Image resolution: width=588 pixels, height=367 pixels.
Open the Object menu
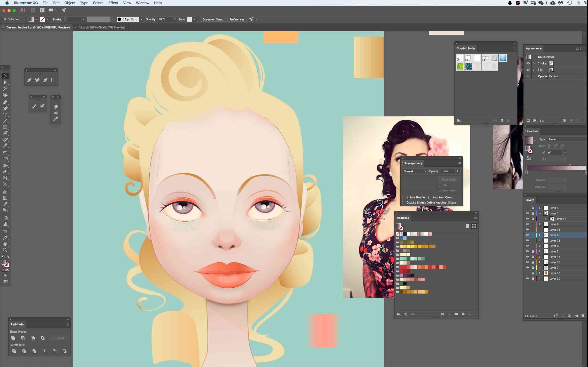[x=70, y=3]
